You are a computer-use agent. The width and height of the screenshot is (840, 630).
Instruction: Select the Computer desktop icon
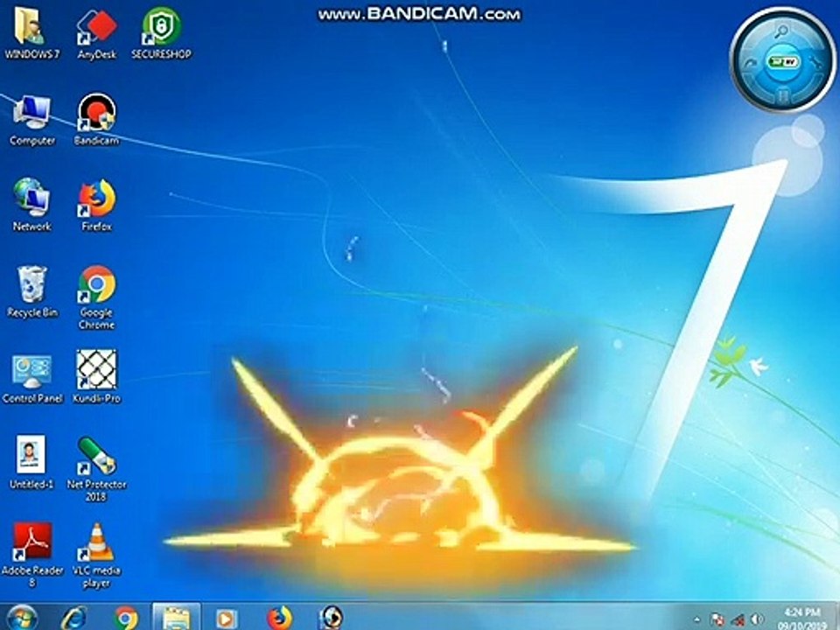[32, 120]
